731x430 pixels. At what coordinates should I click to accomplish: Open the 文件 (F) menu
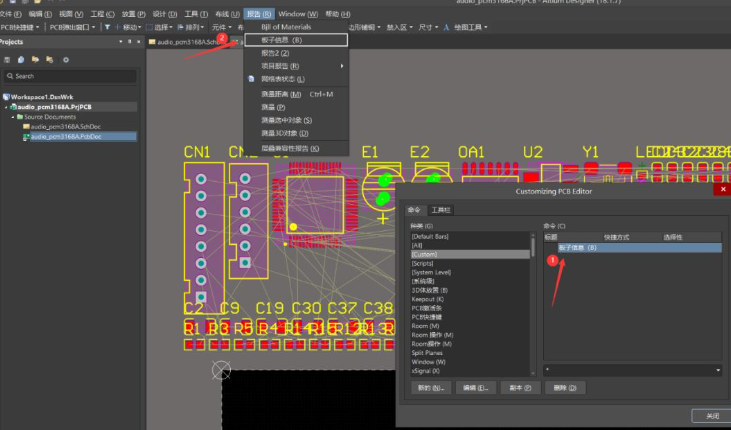coord(10,14)
